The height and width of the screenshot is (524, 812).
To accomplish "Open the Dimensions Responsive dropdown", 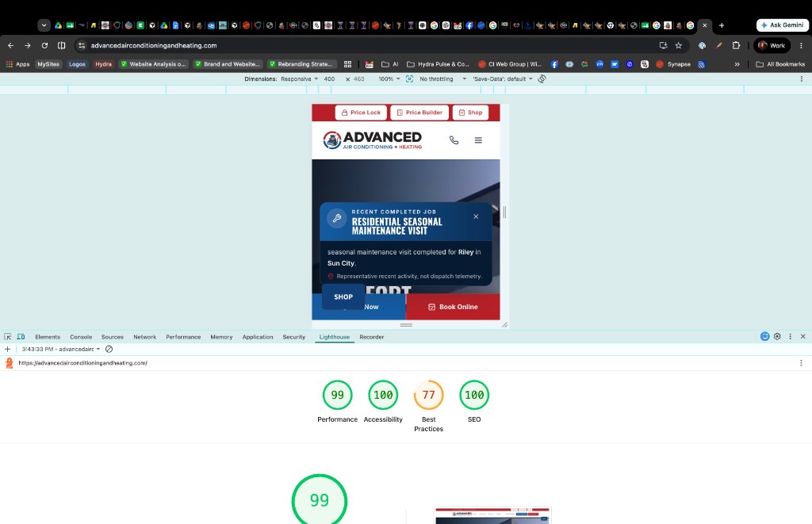I will click(299, 79).
